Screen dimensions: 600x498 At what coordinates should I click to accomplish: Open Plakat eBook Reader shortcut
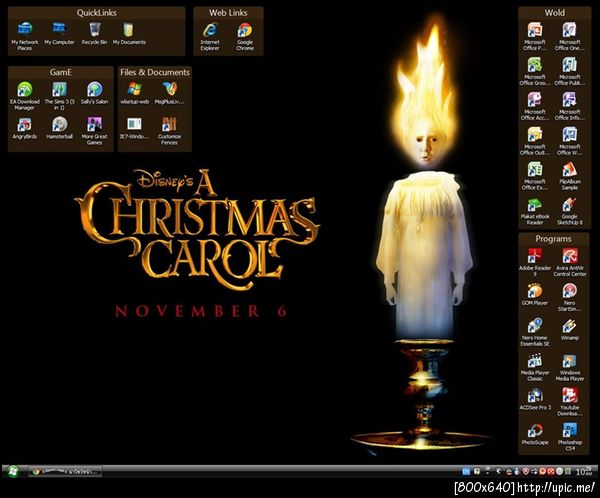pyautogui.click(x=535, y=211)
